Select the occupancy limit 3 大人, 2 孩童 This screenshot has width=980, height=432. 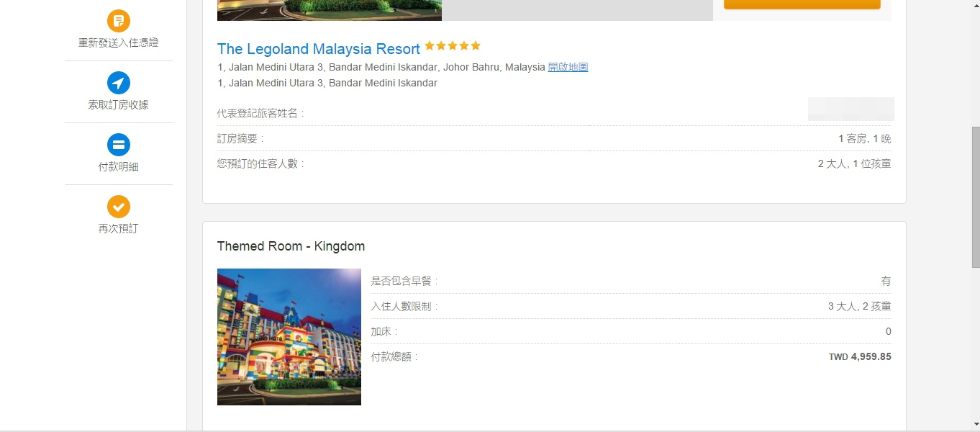click(x=860, y=306)
